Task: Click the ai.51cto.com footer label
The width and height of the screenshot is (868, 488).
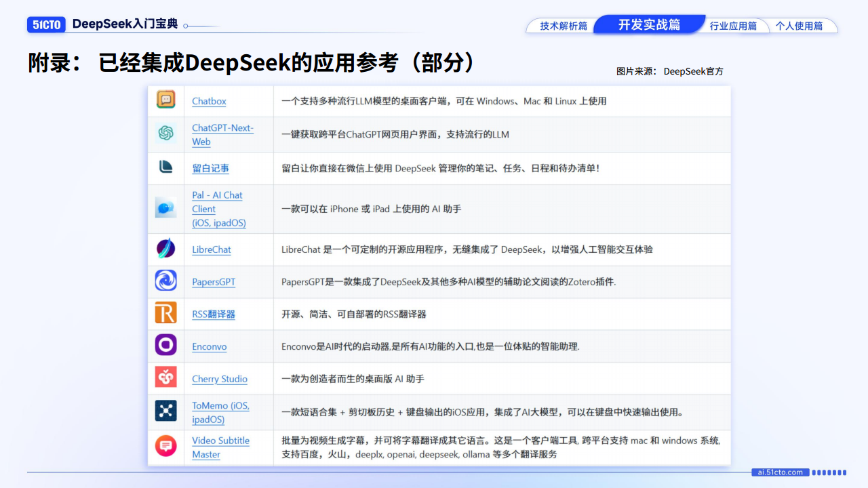Action: pyautogui.click(x=780, y=472)
